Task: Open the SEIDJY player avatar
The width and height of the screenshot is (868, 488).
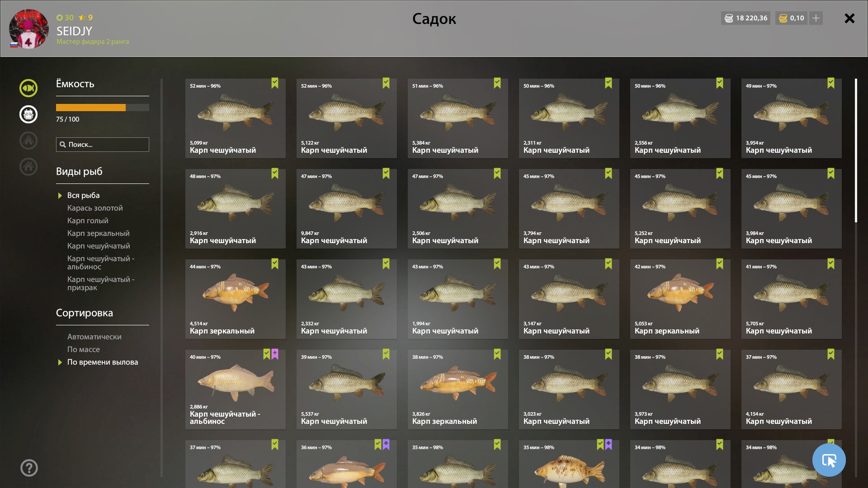Action: (x=28, y=28)
